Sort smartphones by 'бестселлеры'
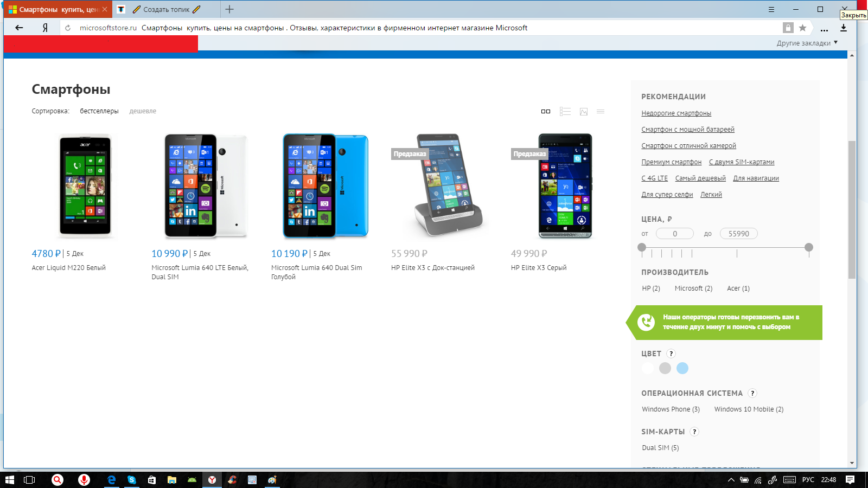The image size is (868, 488). (99, 111)
